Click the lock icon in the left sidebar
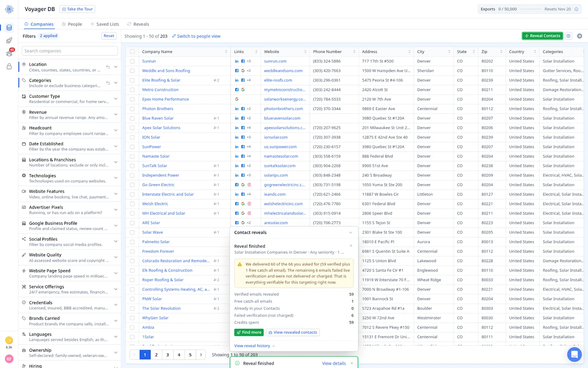This screenshot has width=588, height=368. coord(9,67)
